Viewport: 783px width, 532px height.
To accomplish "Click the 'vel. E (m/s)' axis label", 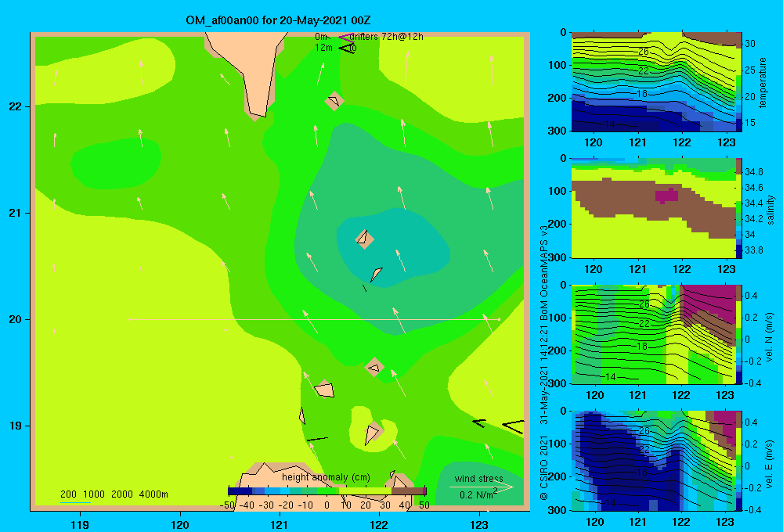I will (770, 464).
